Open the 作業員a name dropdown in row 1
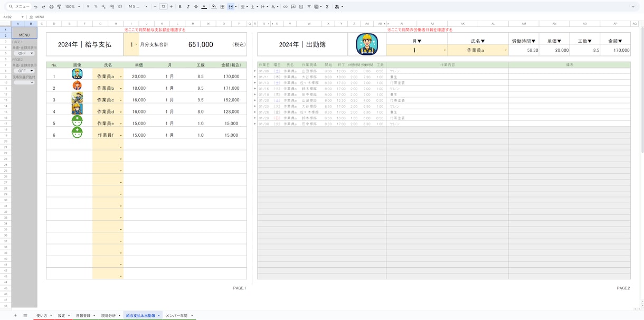This screenshot has width=644, height=320. (121, 77)
